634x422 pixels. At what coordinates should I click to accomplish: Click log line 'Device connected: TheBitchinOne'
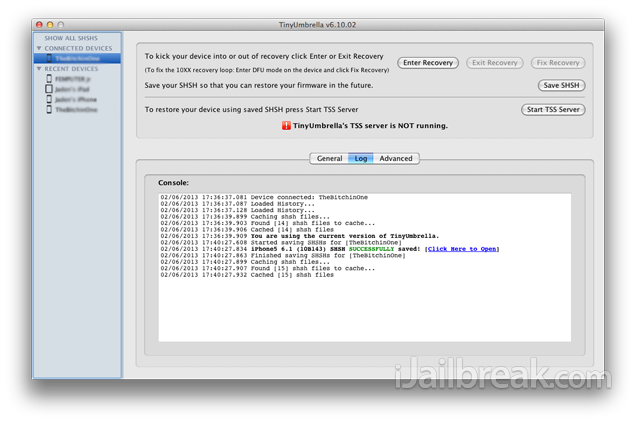tap(264, 197)
